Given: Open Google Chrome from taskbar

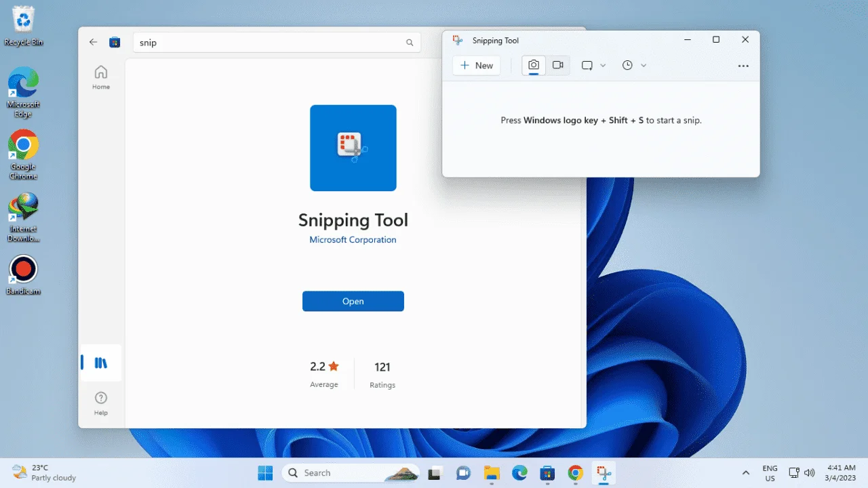Looking at the screenshot, I should click(575, 472).
